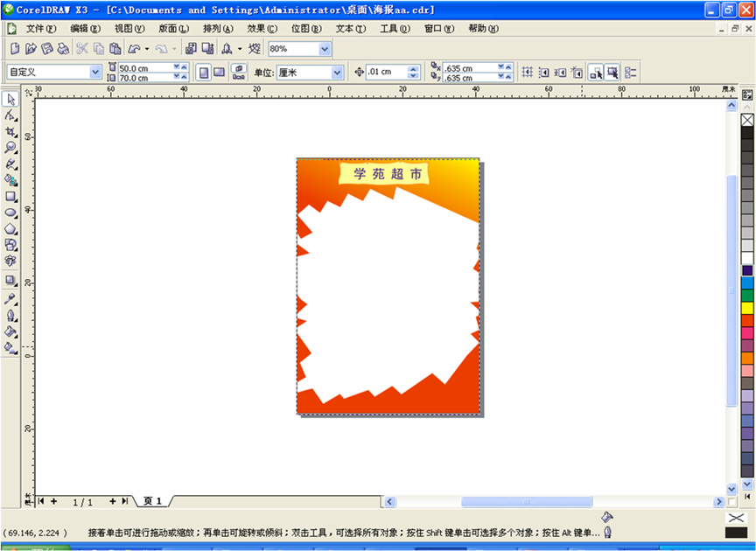Select the Eyedropper tool
This screenshot has width=756, height=551.
pyautogui.click(x=10, y=299)
